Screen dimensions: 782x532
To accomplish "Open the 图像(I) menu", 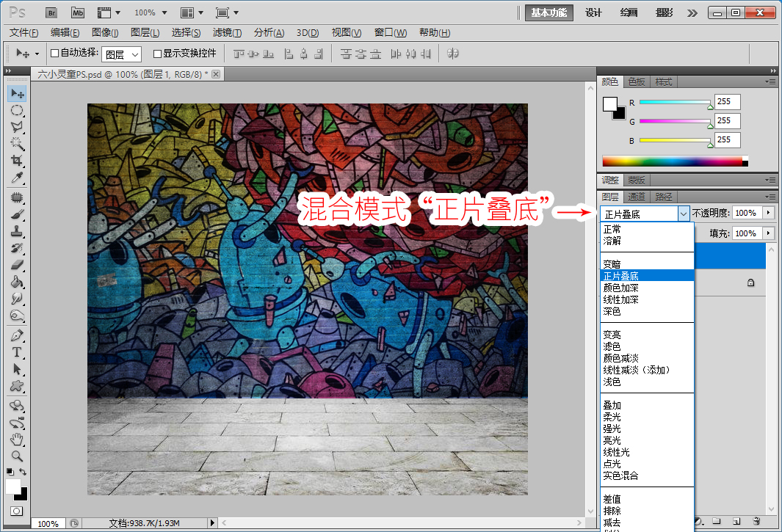I will pos(105,33).
